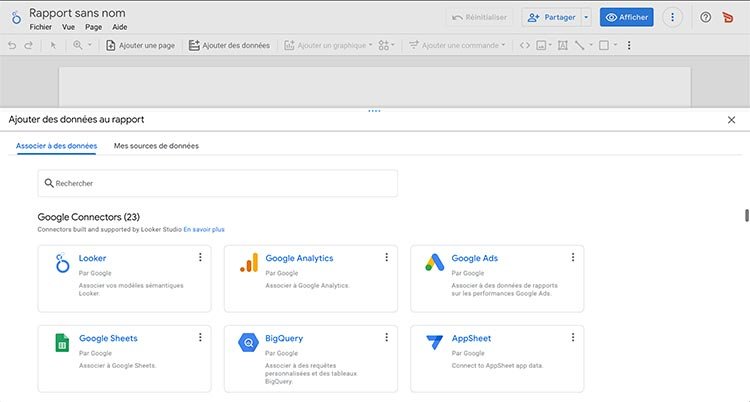Click Ajouter une page button
The width and height of the screenshot is (750, 402).
coord(141,45)
